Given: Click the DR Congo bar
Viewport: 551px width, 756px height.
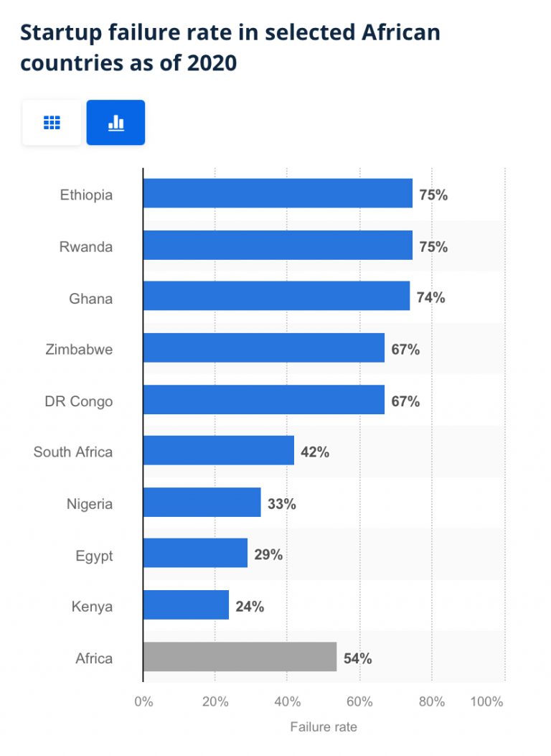Looking at the screenshot, I should (x=263, y=401).
